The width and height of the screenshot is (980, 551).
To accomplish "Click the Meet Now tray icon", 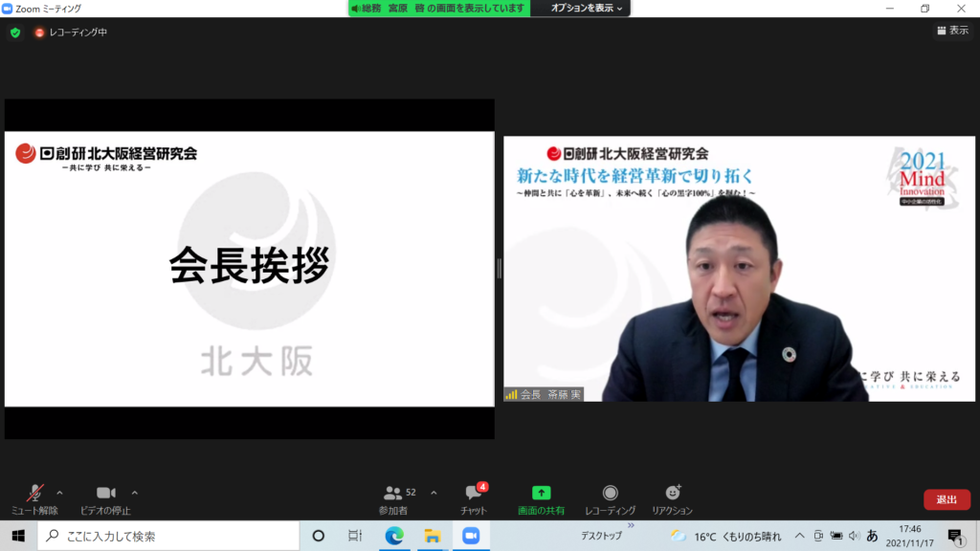I will [818, 536].
